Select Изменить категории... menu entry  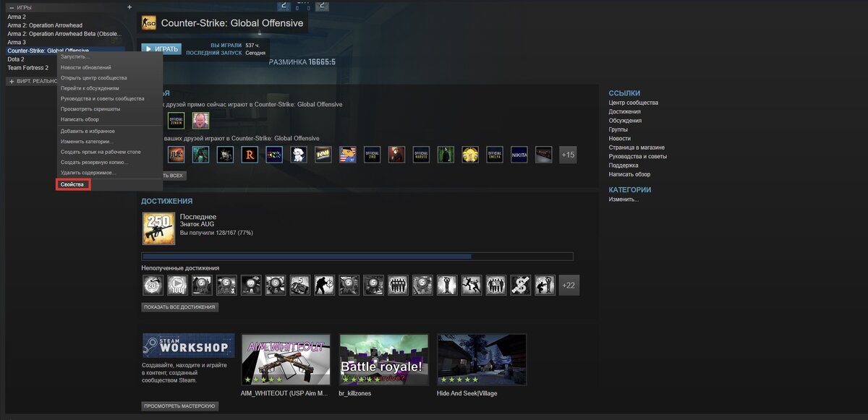click(x=87, y=142)
